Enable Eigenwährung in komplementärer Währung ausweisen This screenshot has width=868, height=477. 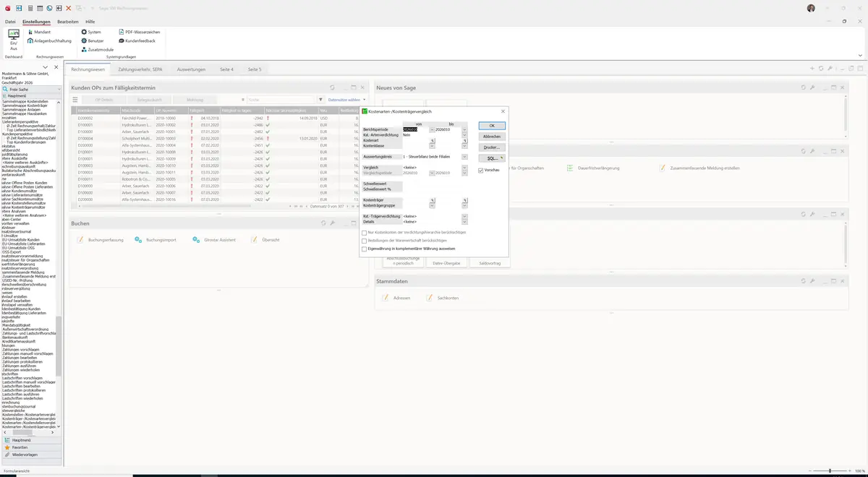tap(365, 249)
